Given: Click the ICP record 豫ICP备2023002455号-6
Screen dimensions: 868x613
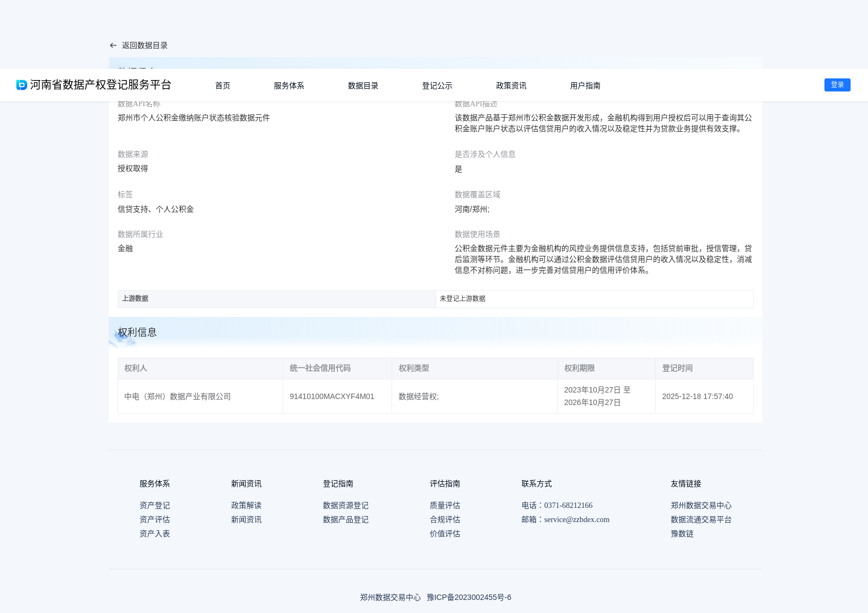Looking at the screenshot, I should [x=469, y=598].
